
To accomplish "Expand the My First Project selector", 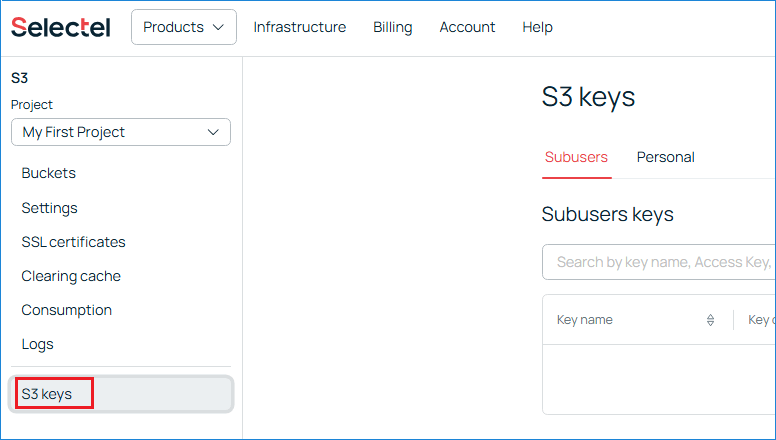I will (x=121, y=132).
